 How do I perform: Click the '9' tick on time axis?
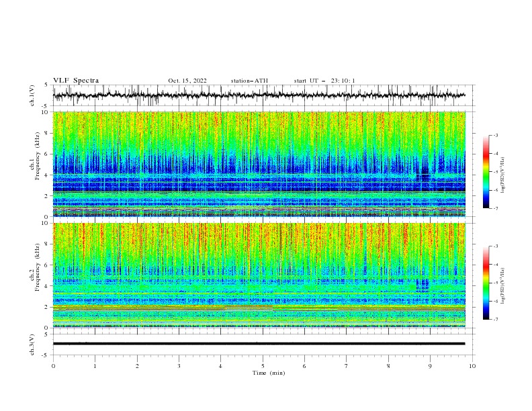pos(430,366)
